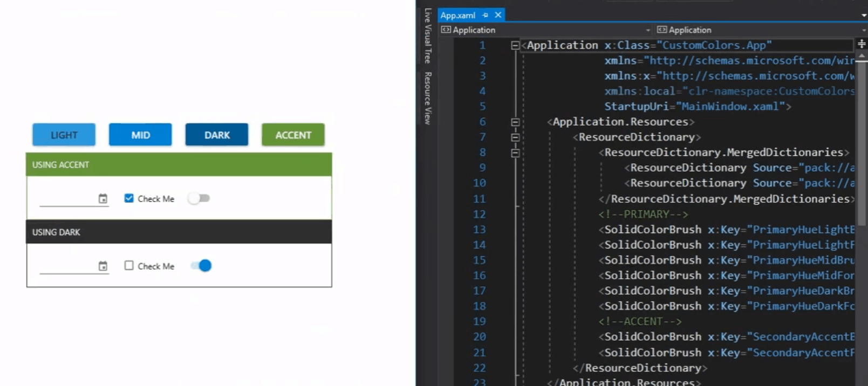Collapse Application.Resources node on line 6
The image size is (868, 386).
[x=515, y=122]
